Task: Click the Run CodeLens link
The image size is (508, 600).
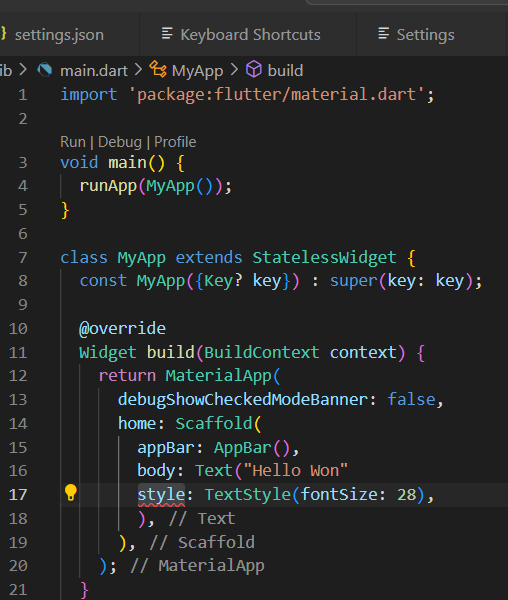Action: (73, 142)
